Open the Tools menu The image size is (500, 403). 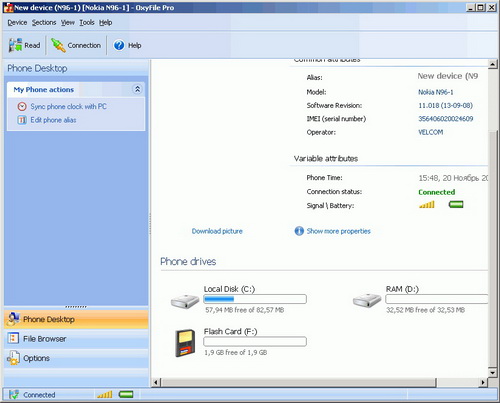click(x=87, y=23)
